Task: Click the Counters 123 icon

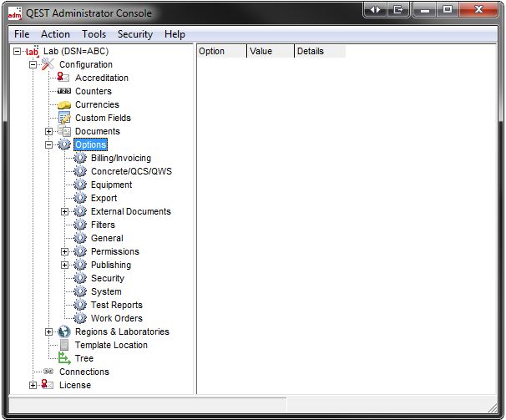Action: coord(64,91)
